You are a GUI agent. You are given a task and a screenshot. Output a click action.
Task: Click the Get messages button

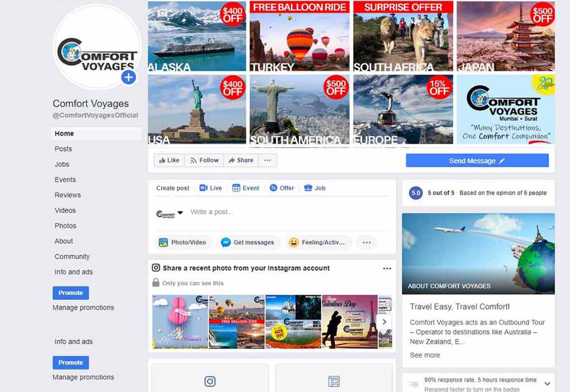click(248, 242)
